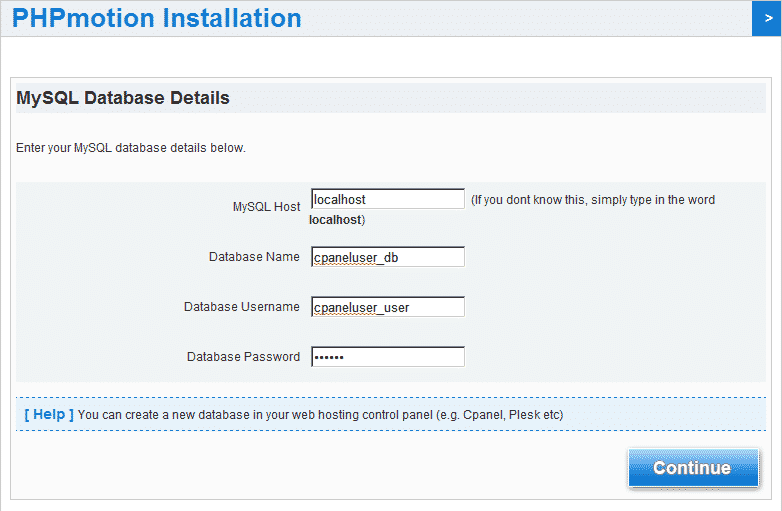This screenshot has height=511, width=782.
Task: Focus the Database Name text box
Action: coord(388,257)
